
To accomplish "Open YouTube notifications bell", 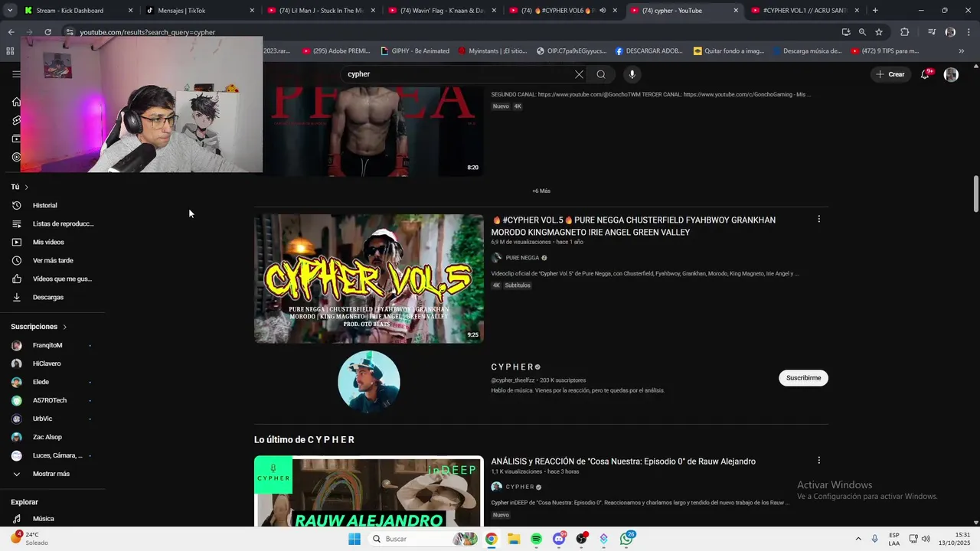I will [925, 74].
